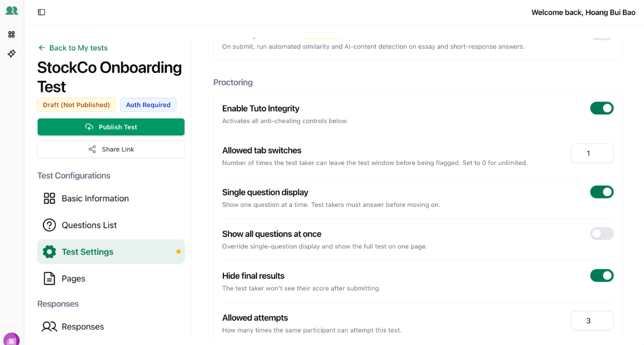Click the share icon in the Share Link button

[x=92, y=149]
